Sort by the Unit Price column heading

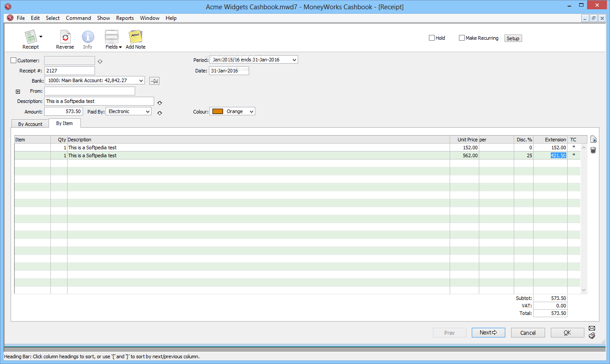464,140
